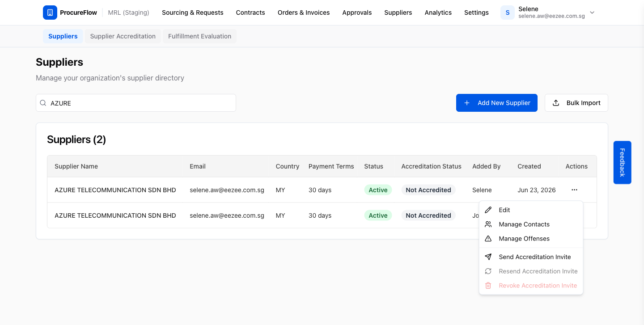This screenshot has height=325, width=644.
Task: Click the Payment Terms column header
Action: click(x=331, y=166)
